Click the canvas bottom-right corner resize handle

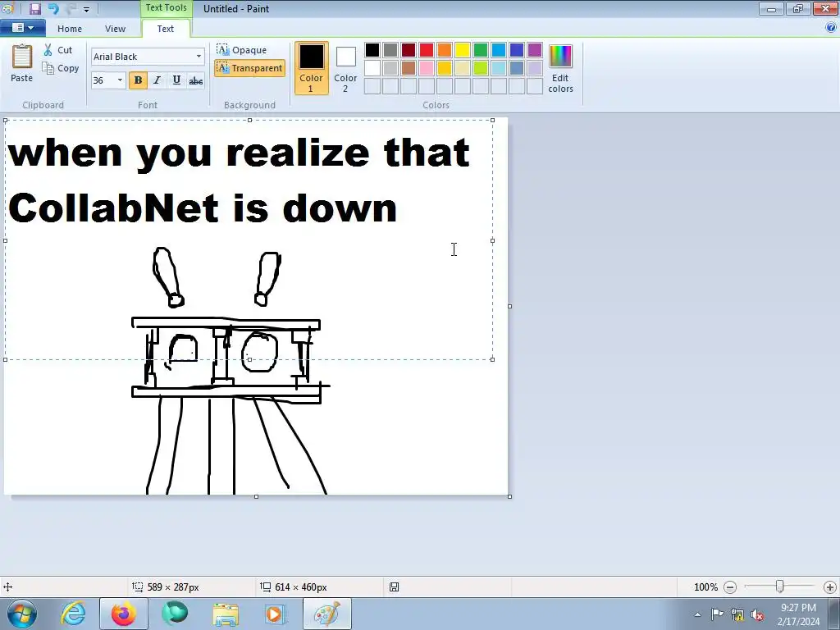509,496
